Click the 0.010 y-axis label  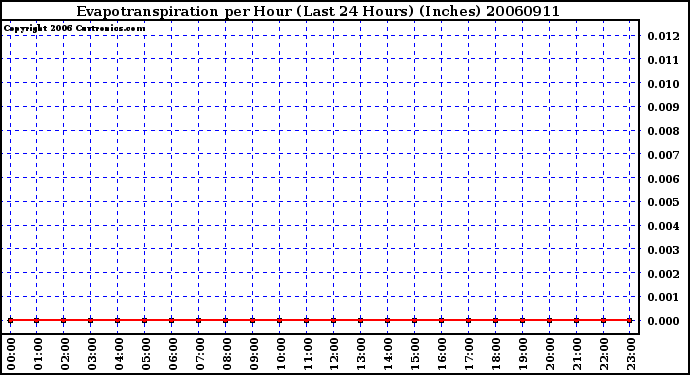click(x=663, y=83)
